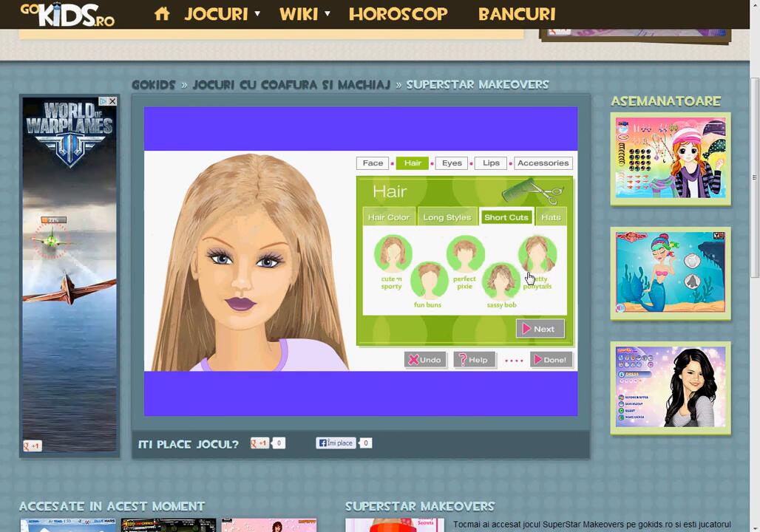Choose the 'fun buns' hairstyle icon
Viewport: 760px width, 532px height.
428,280
